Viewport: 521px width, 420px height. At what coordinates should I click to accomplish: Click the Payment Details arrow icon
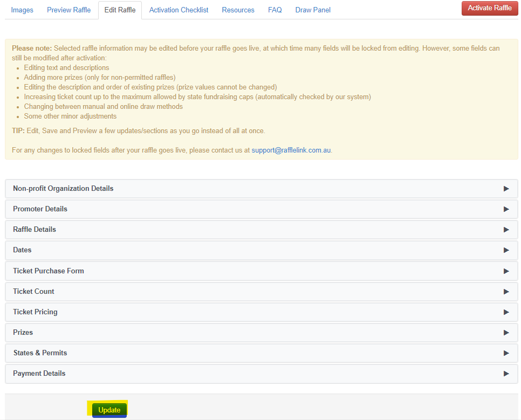[x=506, y=374]
